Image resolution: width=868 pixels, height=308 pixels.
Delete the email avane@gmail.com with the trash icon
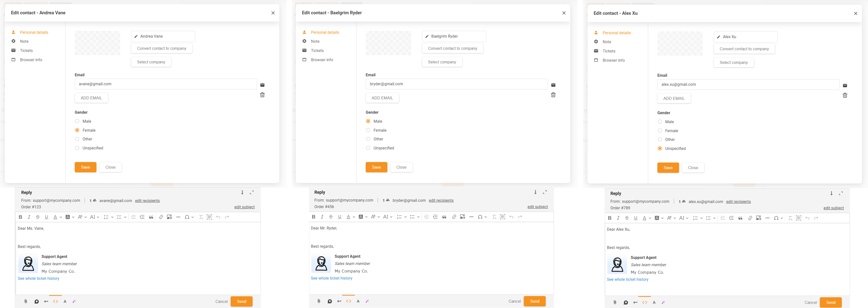pyautogui.click(x=262, y=95)
